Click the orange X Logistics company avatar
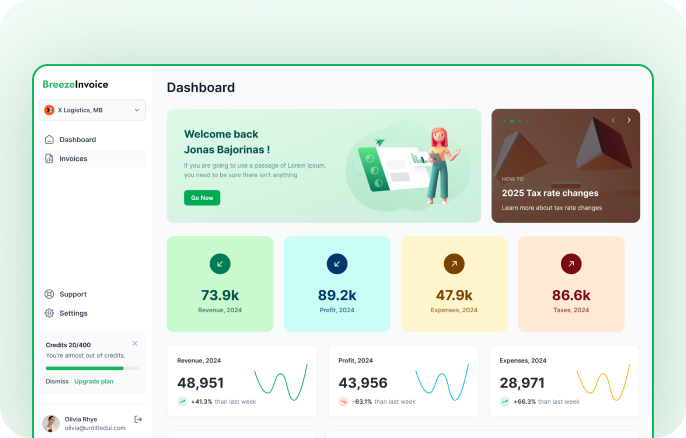 (x=49, y=110)
